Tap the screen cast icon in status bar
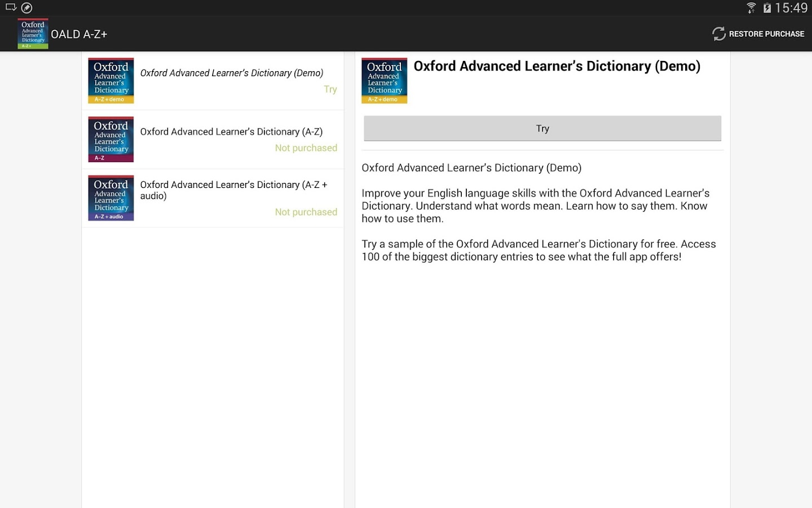 click(11, 7)
